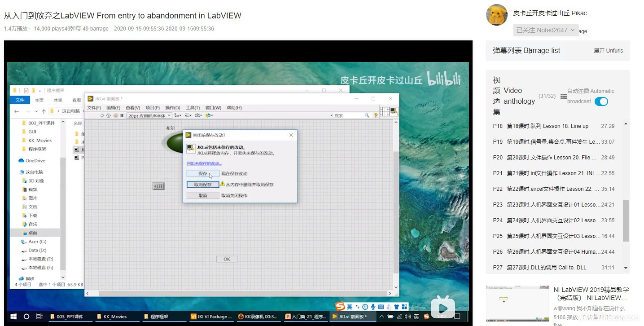Click the LabVIEW Run arrow icon
The width and height of the screenshot is (644, 326).
click(102, 115)
